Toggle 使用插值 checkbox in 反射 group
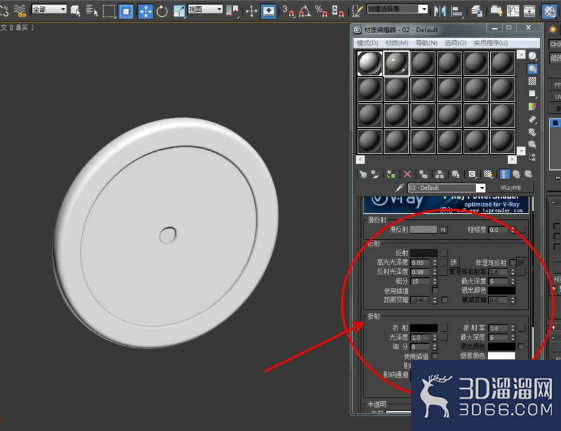Image resolution: width=561 pixels, height=431 pixels. click(435, 290)
